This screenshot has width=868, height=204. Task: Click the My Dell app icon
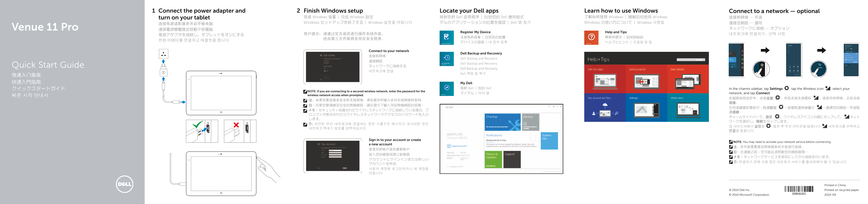(x=446, y=89)
